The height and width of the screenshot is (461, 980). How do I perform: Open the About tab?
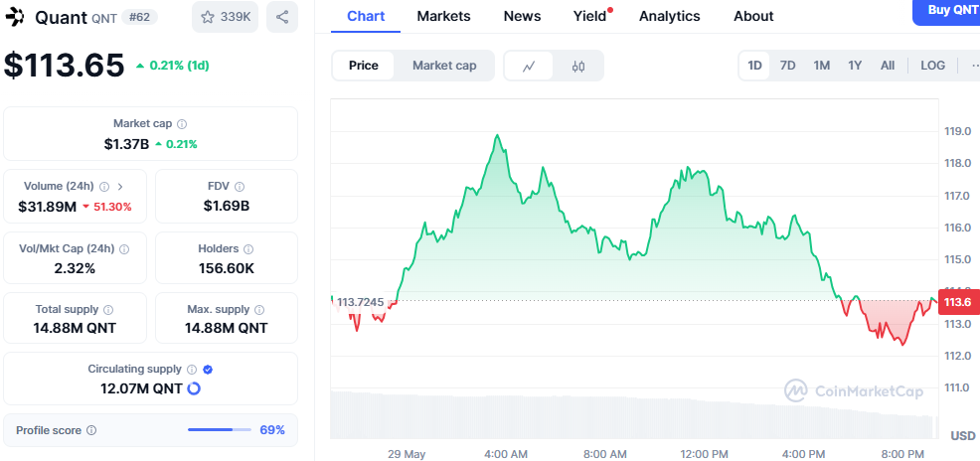point(753,16)
